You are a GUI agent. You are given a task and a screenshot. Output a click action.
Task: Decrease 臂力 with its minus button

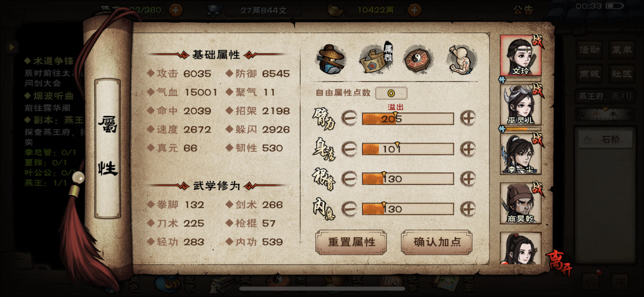349,118
